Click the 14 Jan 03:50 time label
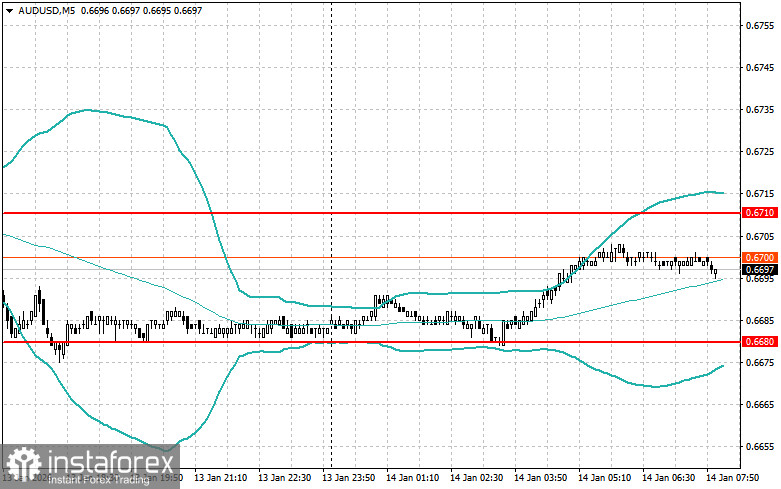Image resolution: width=781 pixels, height=489 pixels. (540, 478)
